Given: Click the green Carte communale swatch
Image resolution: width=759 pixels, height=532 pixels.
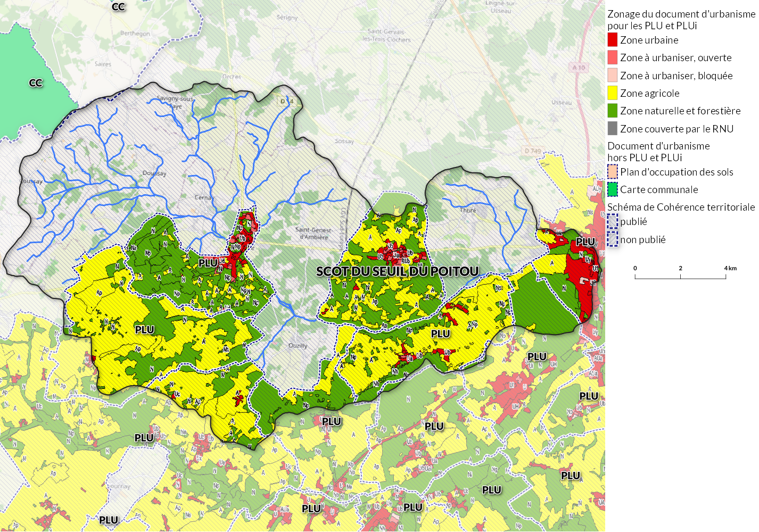Looking at the screenshot, I should point(613,189).
